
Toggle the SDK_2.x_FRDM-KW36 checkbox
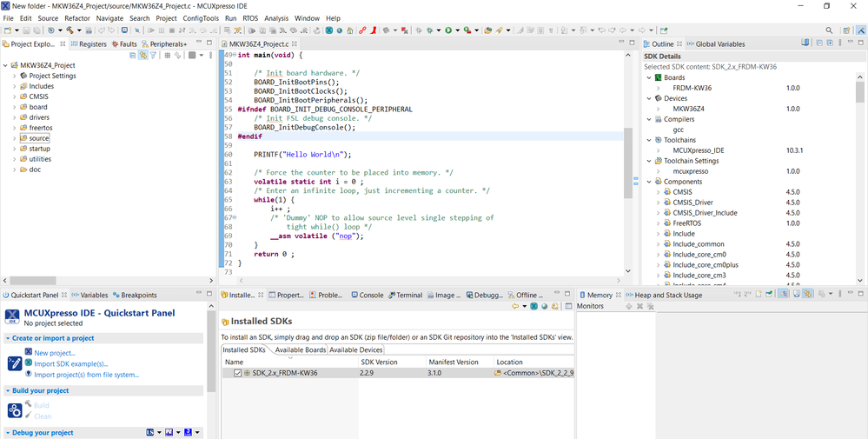237,373
